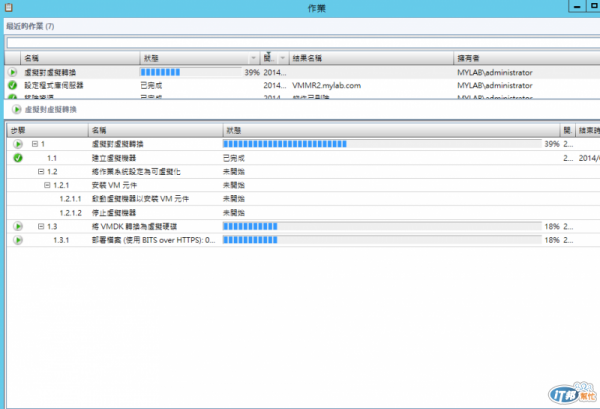Collapse step 1 tree node

(x=35, y=144)
